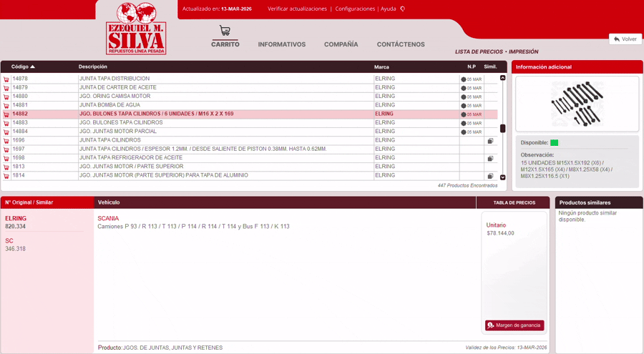Open the Informativos menu
The image size is (644, 354).
click(281, 44)
